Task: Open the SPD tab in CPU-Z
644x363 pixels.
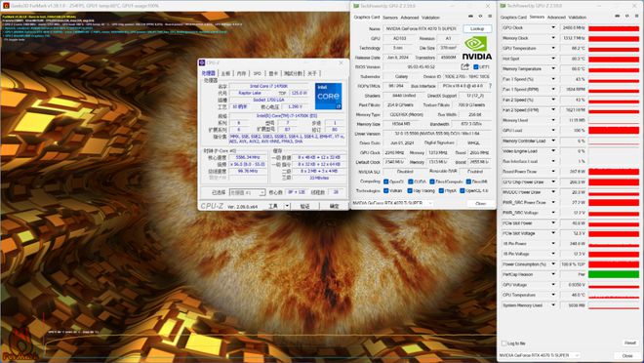Action: click(257, 73)
